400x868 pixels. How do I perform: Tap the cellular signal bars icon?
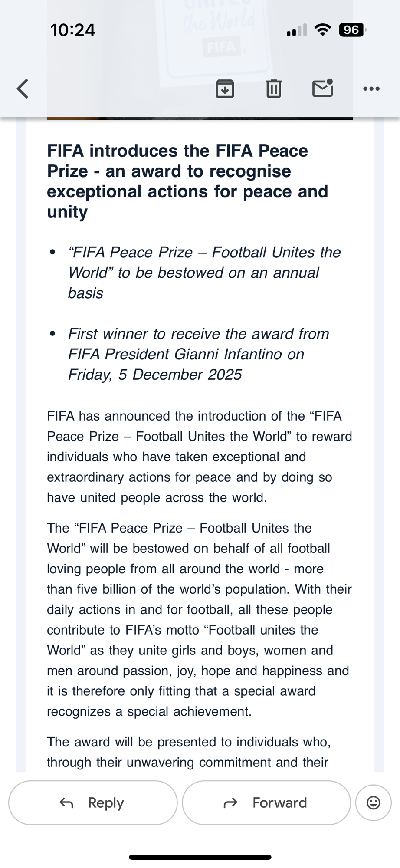(x=297, y=30)
